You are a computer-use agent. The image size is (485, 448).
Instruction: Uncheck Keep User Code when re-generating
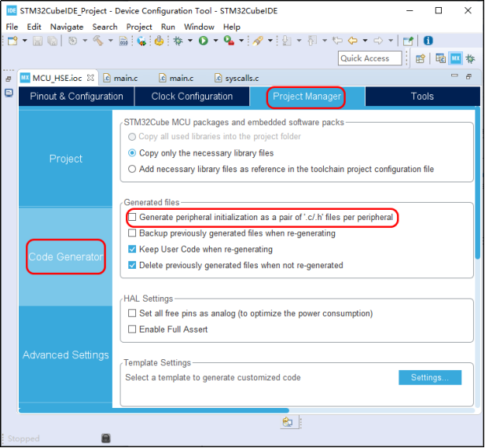point(132,249)
